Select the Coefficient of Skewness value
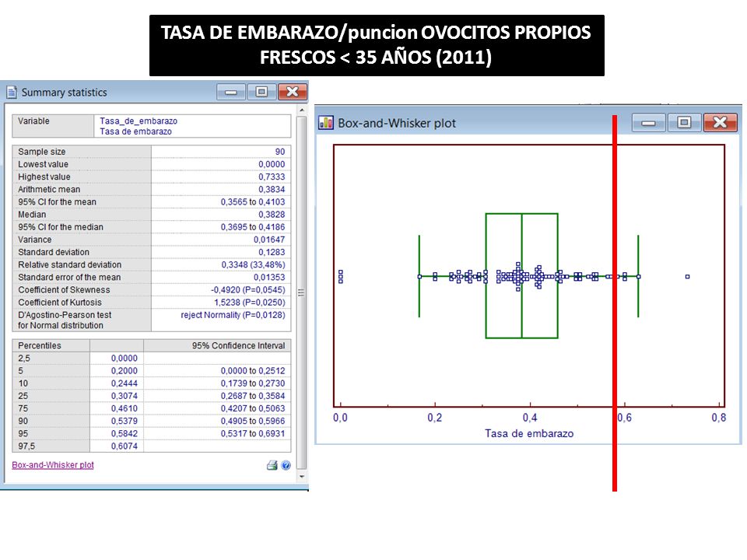Image resolution: width=747 pixels, height=560 pixels. [x=247, y=289]
